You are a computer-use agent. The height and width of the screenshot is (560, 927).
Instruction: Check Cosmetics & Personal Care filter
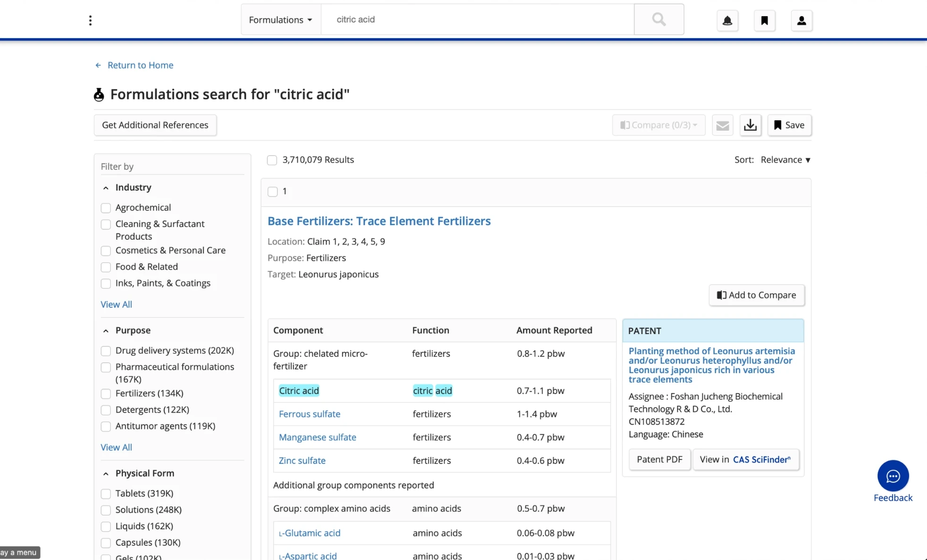106,251
